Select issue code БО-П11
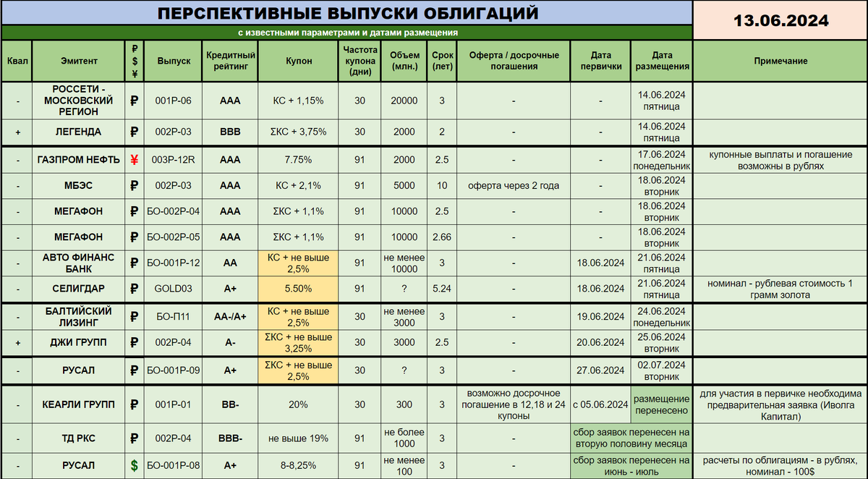 click(174, 316)
